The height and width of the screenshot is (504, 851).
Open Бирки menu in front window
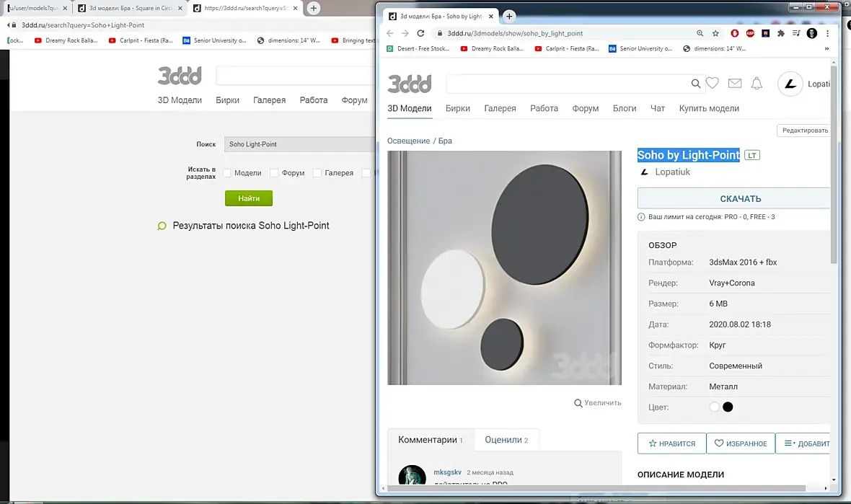pos(457,108)
